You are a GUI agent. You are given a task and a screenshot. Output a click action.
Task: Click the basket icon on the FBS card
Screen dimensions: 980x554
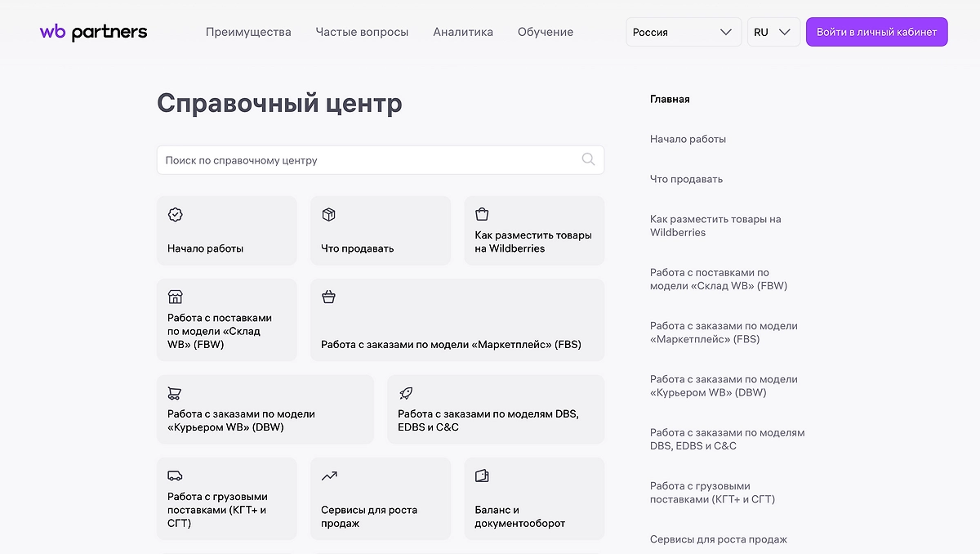(328, 297)
